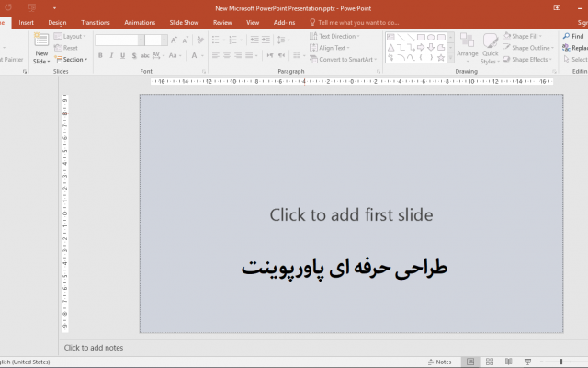Toggle Justify paragraph alignment
588x368 pixels.
pos(249,55)
